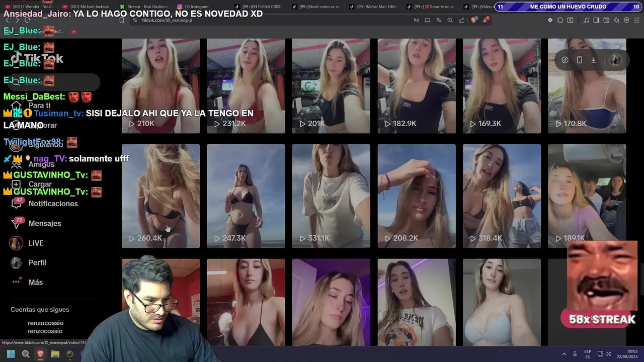This screenshot has width=644, height=362.
Task: Open video thumbnail with 170.8K views
Action: (587, 86)
